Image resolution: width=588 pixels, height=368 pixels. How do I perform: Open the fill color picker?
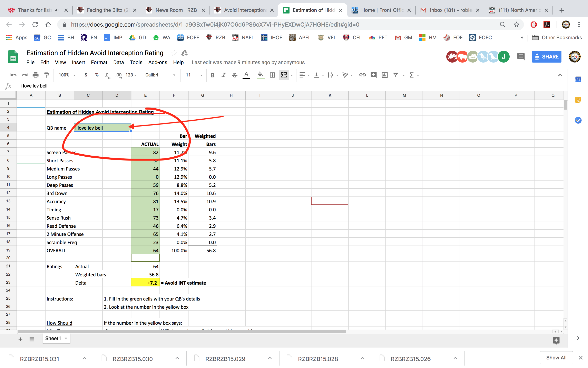pyautogui.click(x=261, y=75)
